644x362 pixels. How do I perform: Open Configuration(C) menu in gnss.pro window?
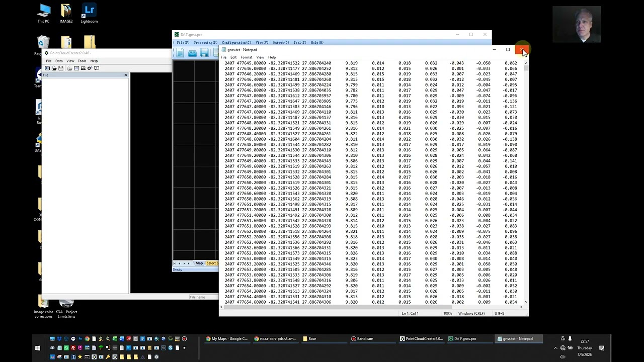pyautogui.click(x=236, y=43)
